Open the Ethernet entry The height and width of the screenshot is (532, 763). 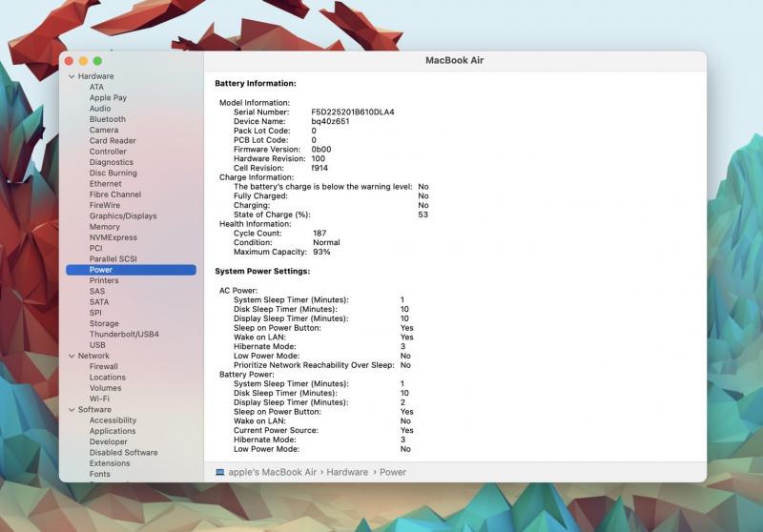pyautogui.click(x=105, y=184)
